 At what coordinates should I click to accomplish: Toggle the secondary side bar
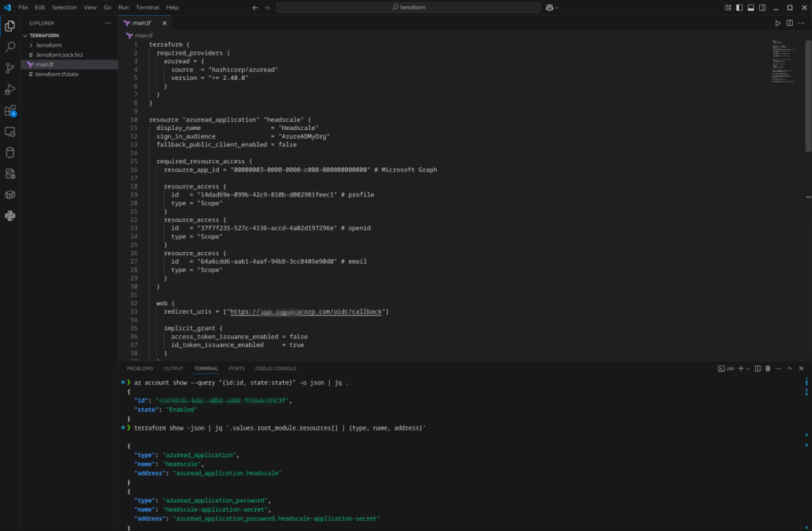point(762,8)
